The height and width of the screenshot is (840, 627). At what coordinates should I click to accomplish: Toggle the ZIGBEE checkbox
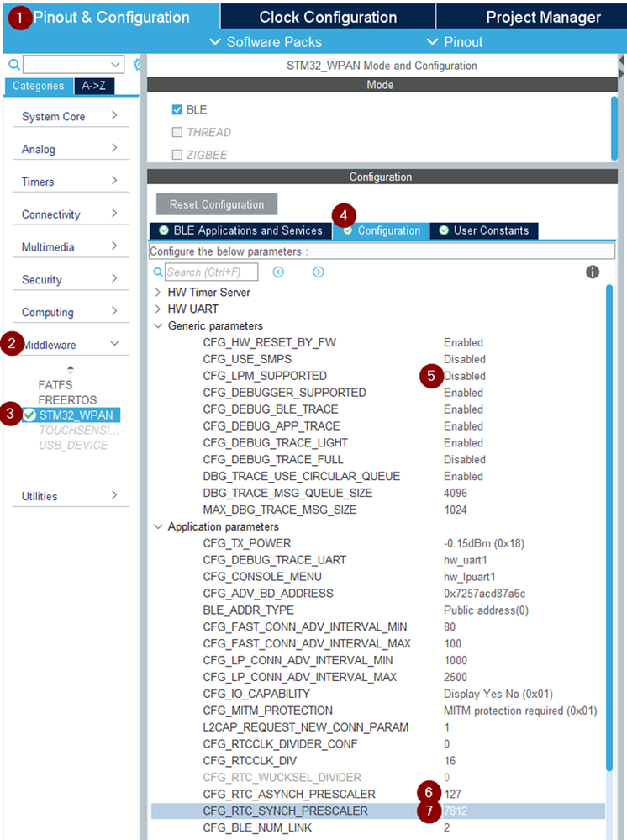click(x=177, y=155)
